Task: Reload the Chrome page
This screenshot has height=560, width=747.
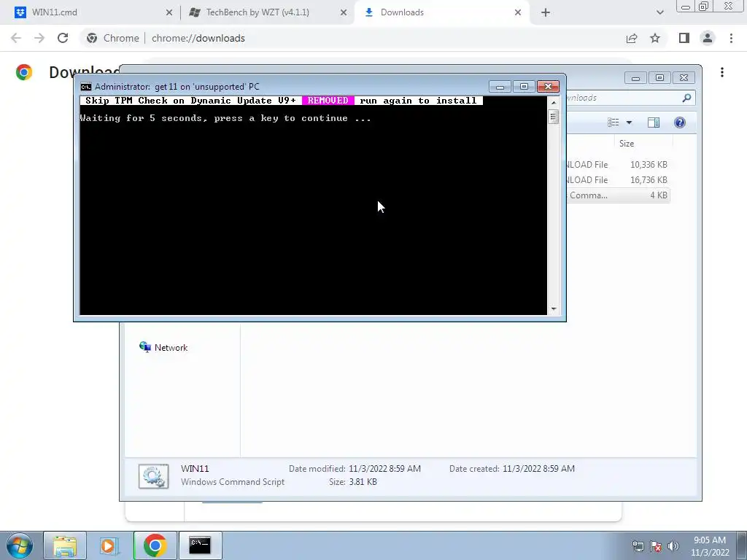Action: [63, 38]
